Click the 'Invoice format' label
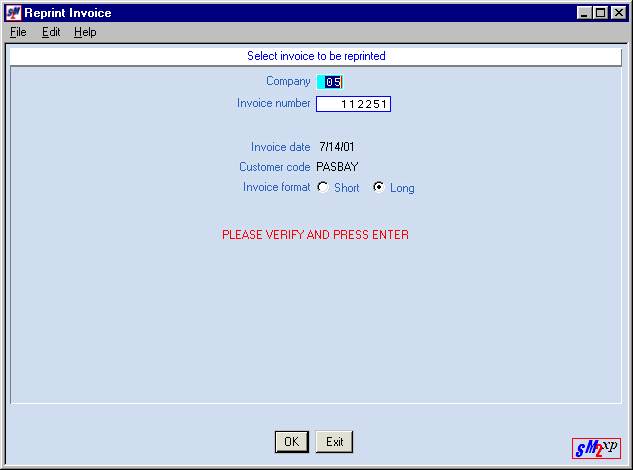The height and width of the screenshot is (470, 633). point(276,187)
